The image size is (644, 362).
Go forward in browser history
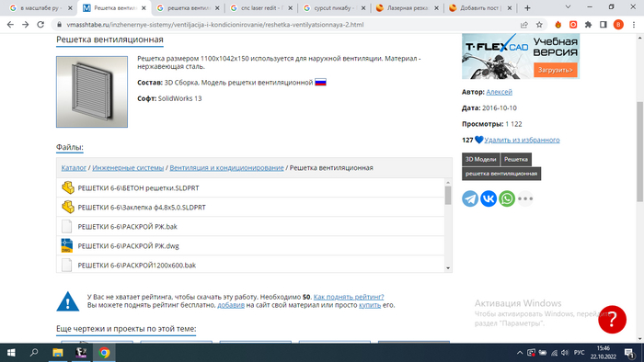pos(26,25)
